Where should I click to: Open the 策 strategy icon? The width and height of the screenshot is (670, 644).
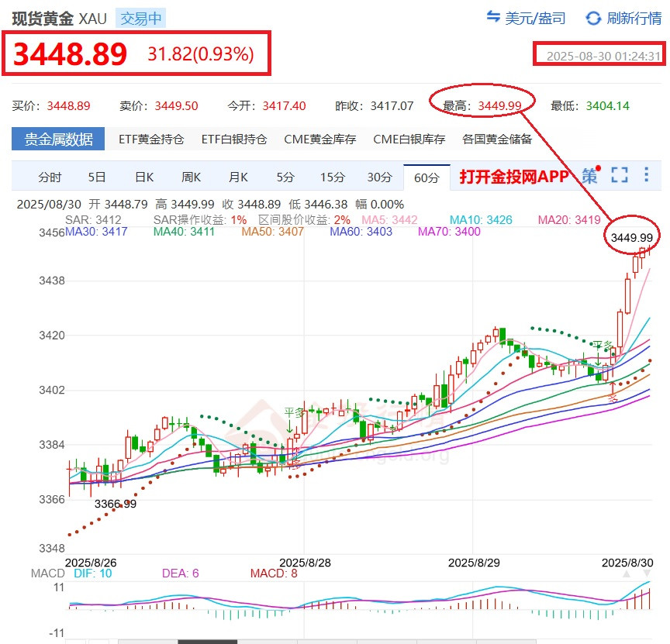click(591, 176)
